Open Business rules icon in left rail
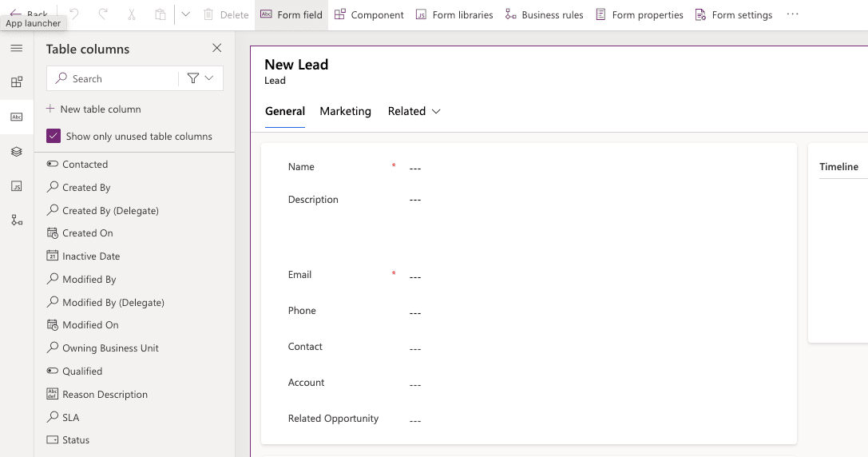The image size is (868, 457). [17, 221]
